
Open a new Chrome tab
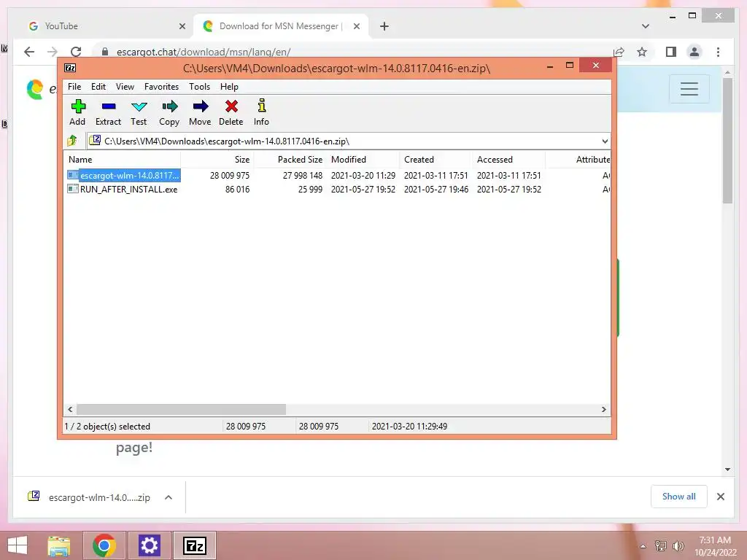(x=384, y=26)
